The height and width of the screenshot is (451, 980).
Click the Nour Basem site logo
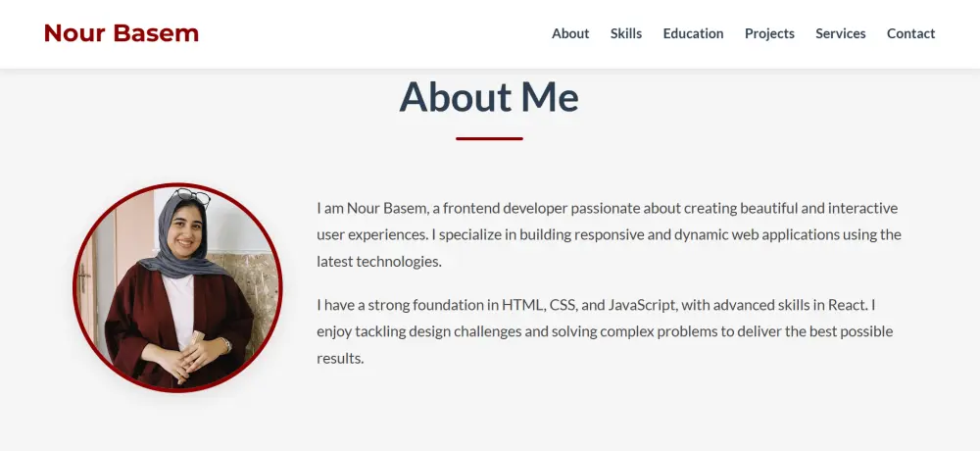tap(122, 33)
